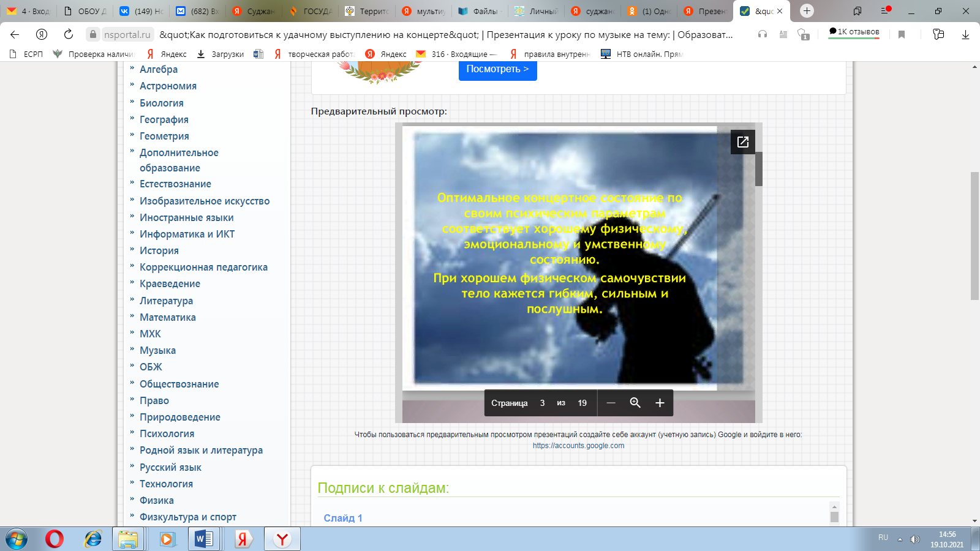Open the Биология category
The image size is (980, 551).
pyautogui.click(x=162, y=103)
